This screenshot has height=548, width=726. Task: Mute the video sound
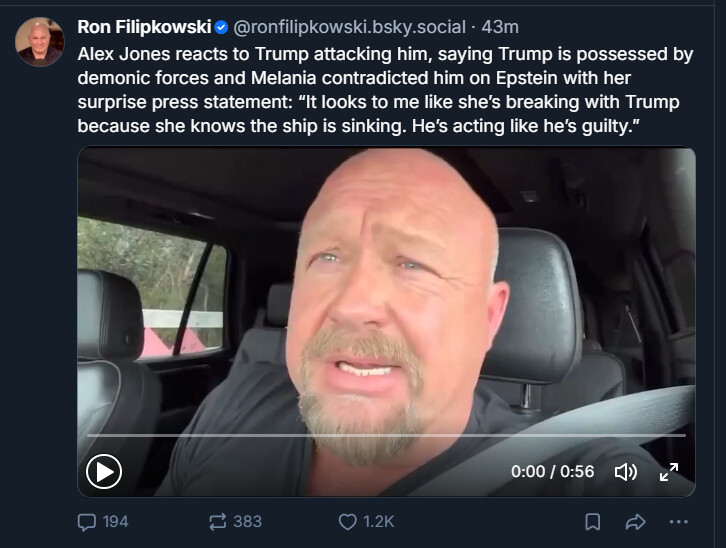[625, 472]
